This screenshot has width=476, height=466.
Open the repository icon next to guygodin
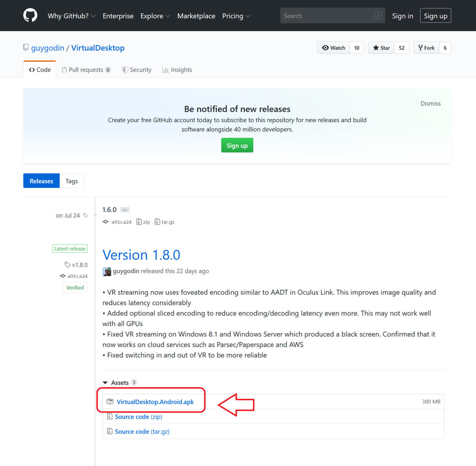click(25, 47)
